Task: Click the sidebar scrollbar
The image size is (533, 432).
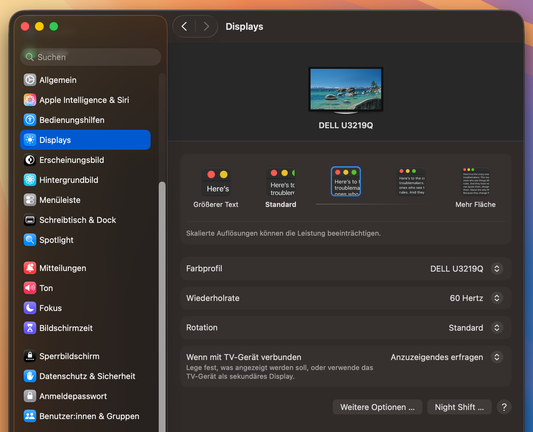Action: pos(162,307)
